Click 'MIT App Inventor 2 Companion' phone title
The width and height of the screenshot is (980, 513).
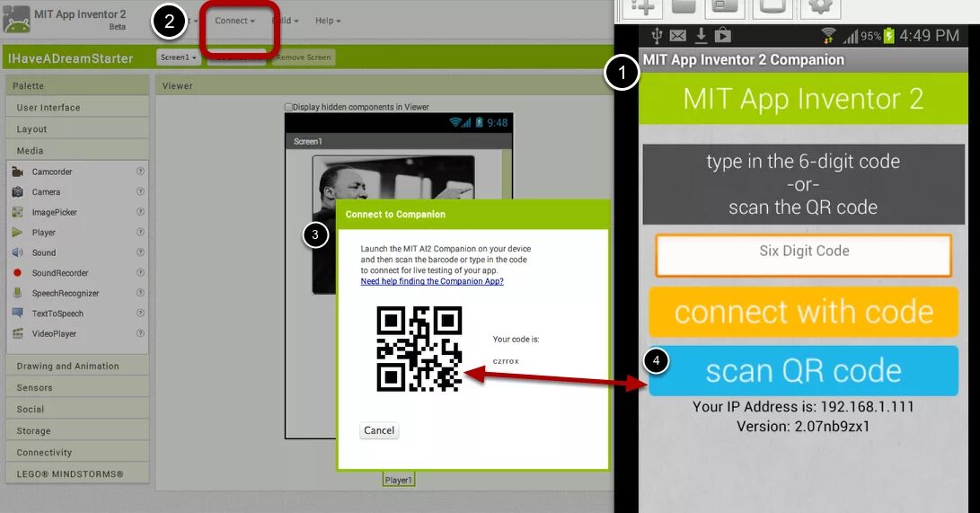(744, 60)
